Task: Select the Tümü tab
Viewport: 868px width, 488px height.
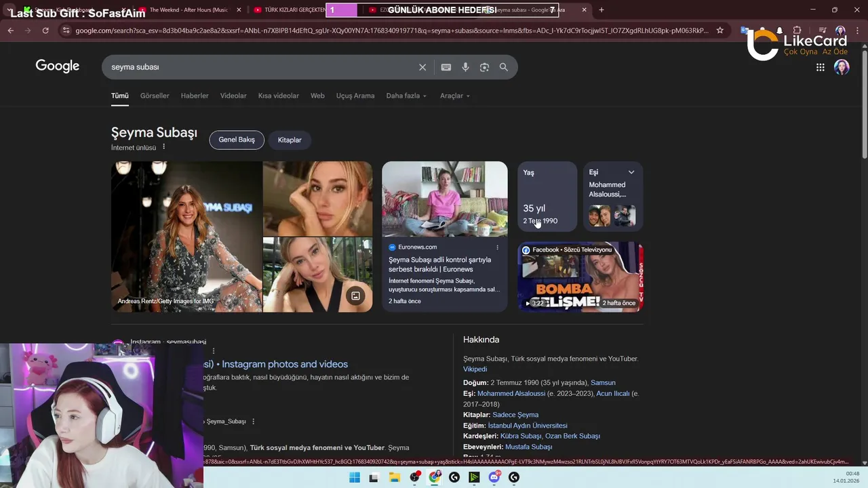Action: tap(120, 96)
